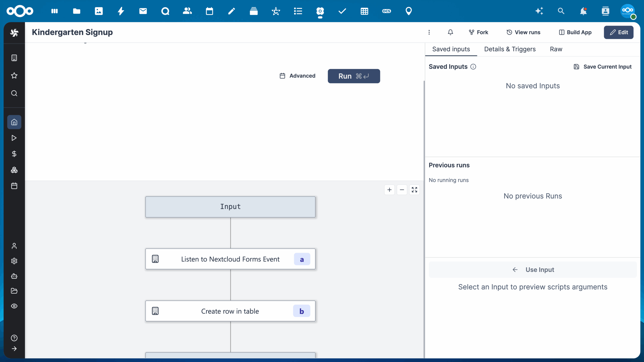Image resolution: width=644 pixels, height=362 pixels.
Task: Click the Run button
Action: tap(354, 76)
